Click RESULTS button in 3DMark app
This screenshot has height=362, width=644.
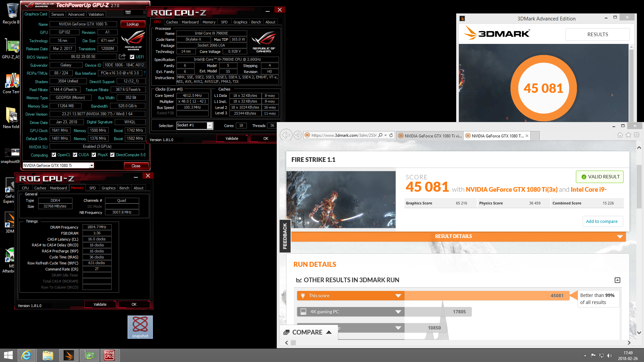click(597, 35)
